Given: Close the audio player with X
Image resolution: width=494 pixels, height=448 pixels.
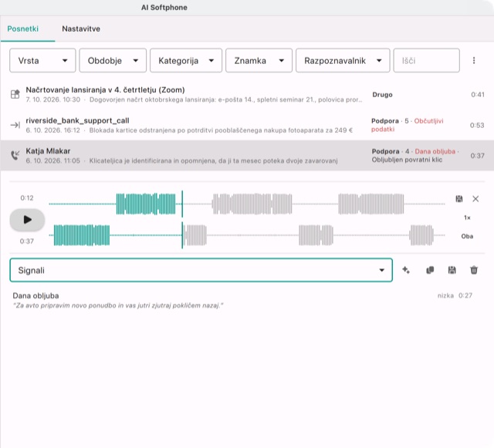Looking at the screenshot, I should pos(475,199).
